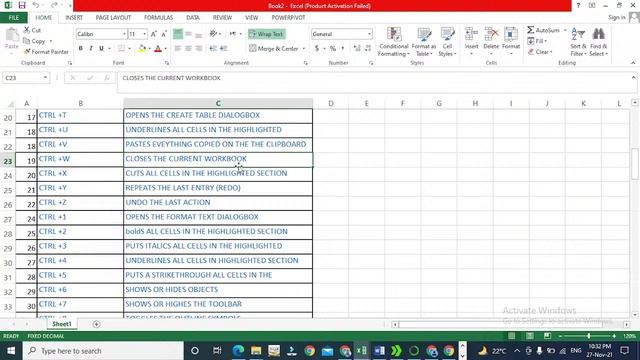Click the Windows Start button
The image size is (640, 360).
[11, 351]
